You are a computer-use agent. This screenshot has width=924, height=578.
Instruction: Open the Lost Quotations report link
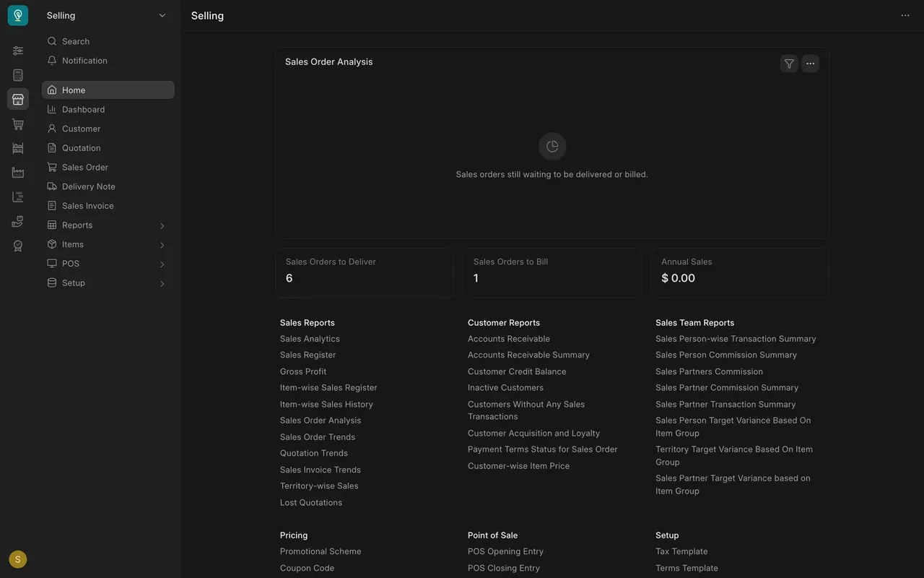coord(311,503)
